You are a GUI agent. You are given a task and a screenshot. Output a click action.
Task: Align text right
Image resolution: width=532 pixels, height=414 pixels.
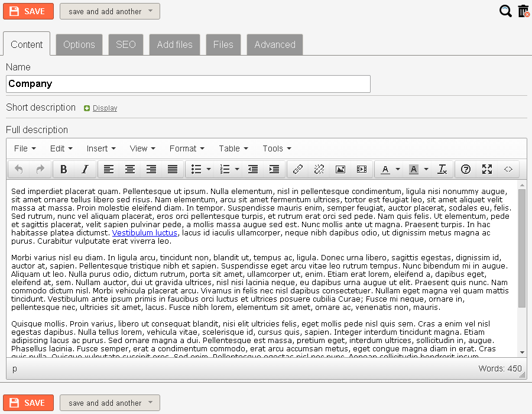pyautogui.click(x=151, y=169)
